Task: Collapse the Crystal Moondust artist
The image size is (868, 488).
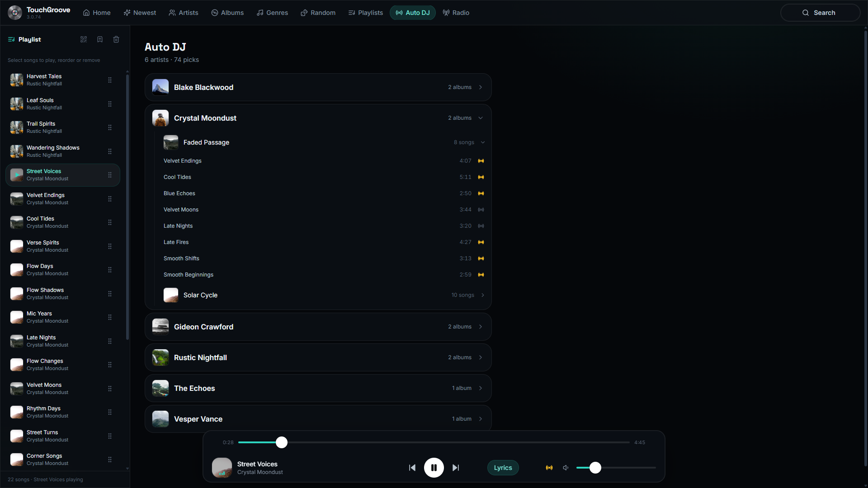Action: (318, 118)
